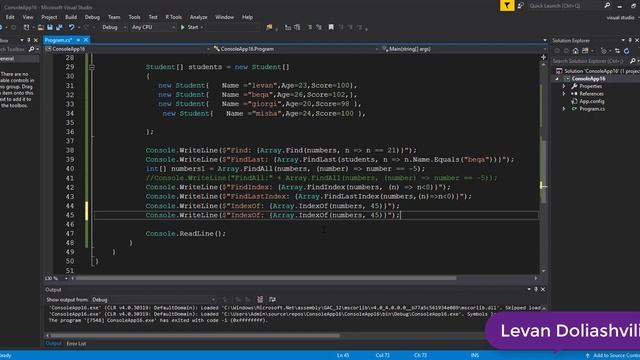
Task: Click the yellow notifications filter flag
Action: [507, 5]
